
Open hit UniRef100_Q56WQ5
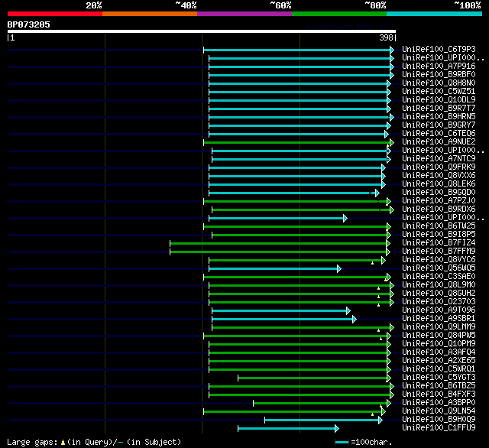pos(439,268)
